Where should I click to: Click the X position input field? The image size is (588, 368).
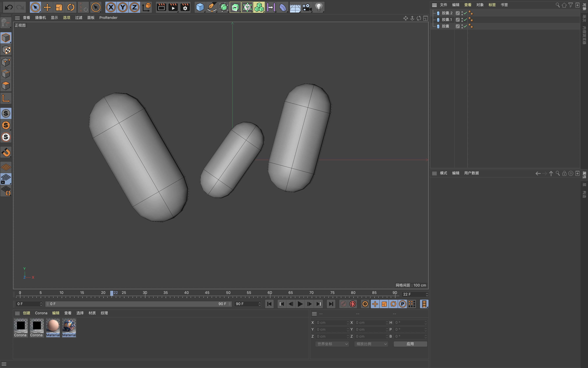[332, 323]
